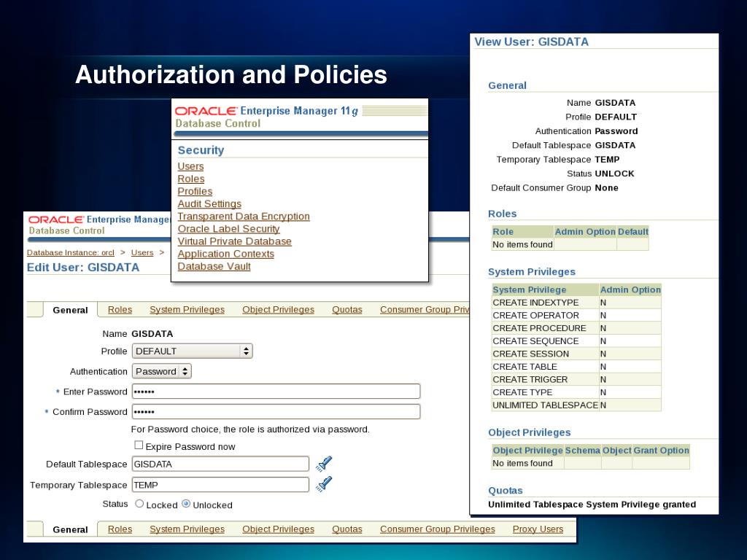Click the Database Instance: orcl breadcrumb
Screen dimensions: 747x560
(x=71, y=252)
